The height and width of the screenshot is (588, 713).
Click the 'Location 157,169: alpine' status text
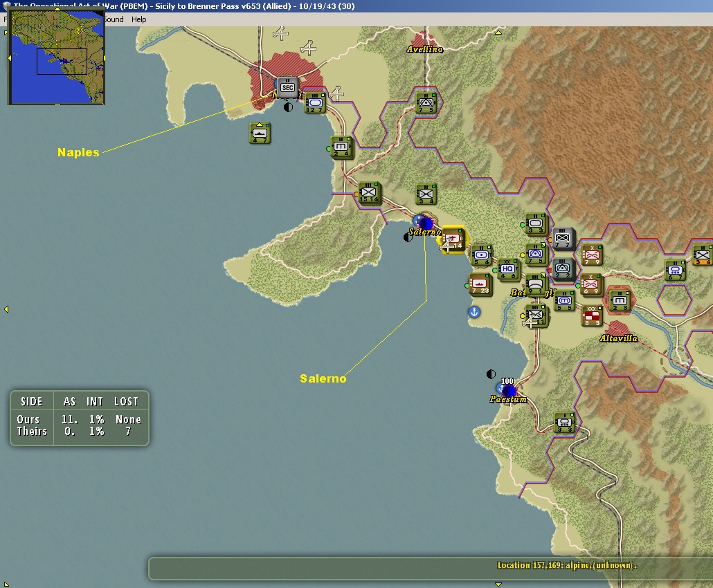[566, 565]
